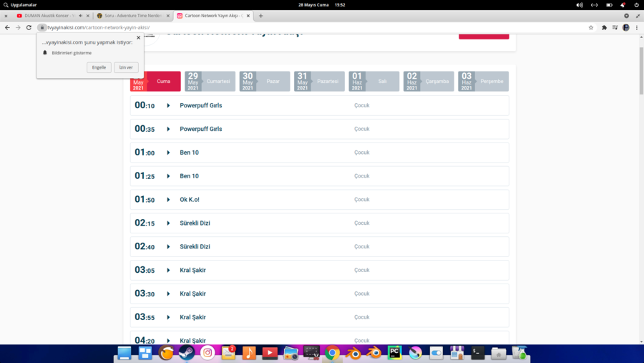The image size is (644, 363).
Task: Open the Chrome three-dot menu
Action: pos(637,27)
